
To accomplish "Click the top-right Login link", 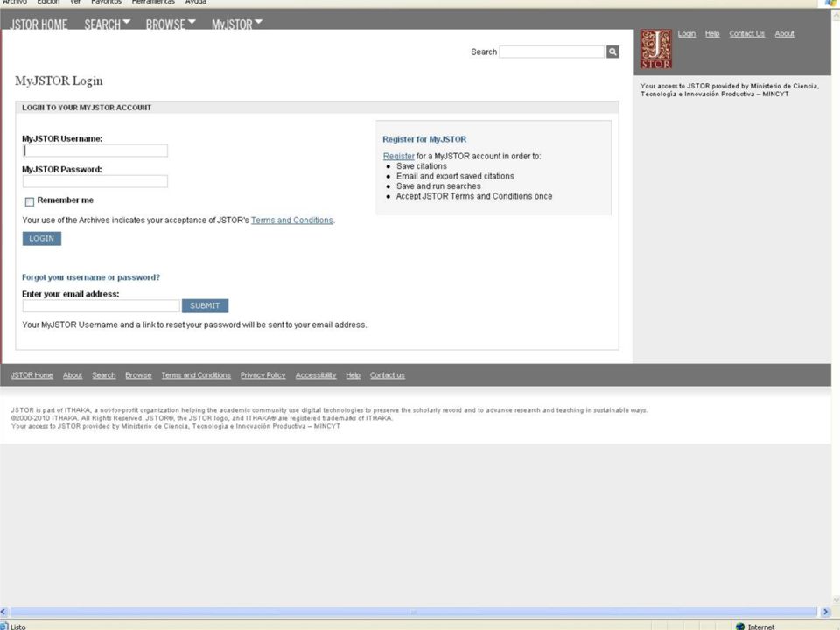I will [686, 34].
